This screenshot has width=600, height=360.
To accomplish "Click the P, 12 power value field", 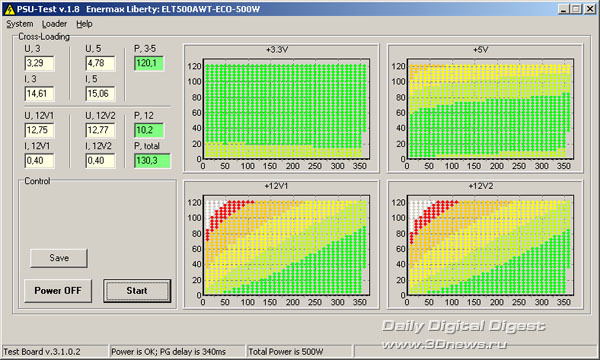I will click(x=149, y=130).
